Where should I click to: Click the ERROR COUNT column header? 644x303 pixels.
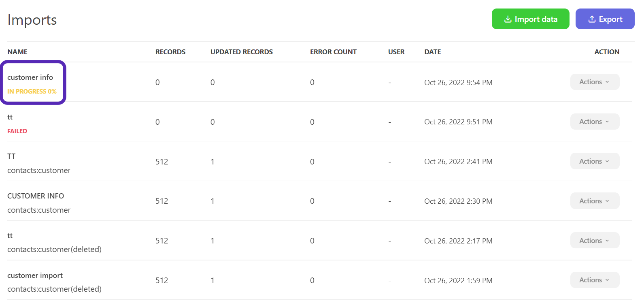pyautogui.click(x=333, y=52)
